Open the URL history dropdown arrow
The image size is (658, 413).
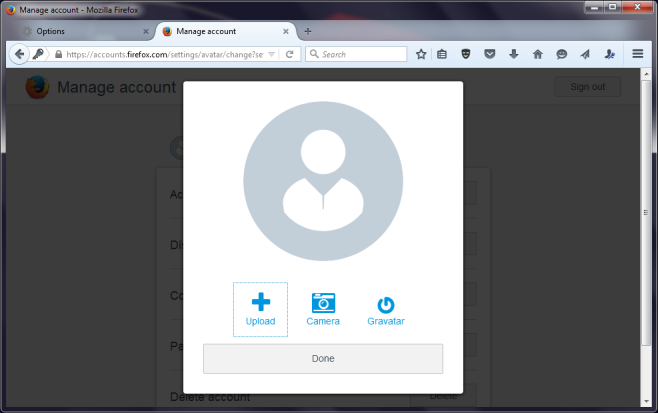272,54
